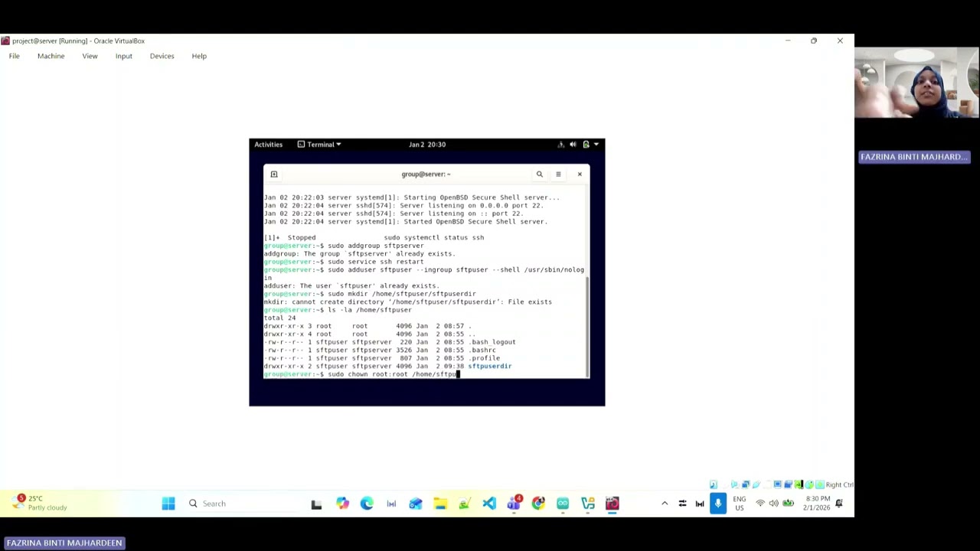Open the 8:30 PM date and time

[817, 504]
